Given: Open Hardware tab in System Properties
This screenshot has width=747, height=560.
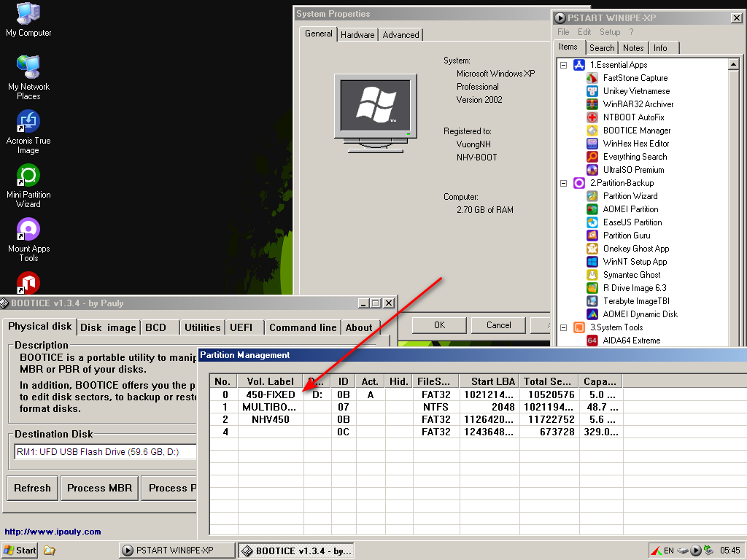Looking at the screenshot, I should click(357, 35).
